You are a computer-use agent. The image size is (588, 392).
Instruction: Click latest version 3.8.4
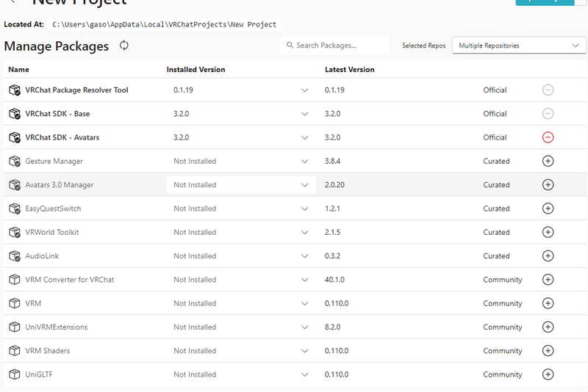[333, 161]
